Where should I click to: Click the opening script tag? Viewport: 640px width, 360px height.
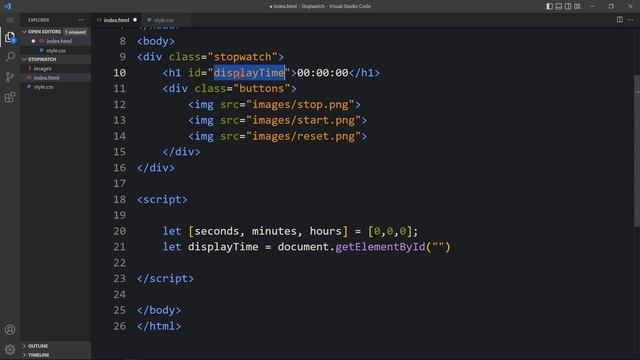[x=162, y=199]
